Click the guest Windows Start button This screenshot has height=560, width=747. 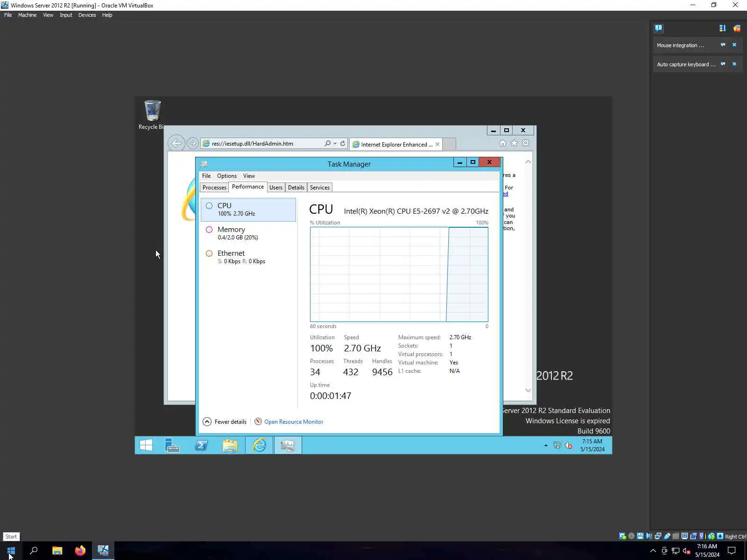pyautogui.click(x=146, y=445)
